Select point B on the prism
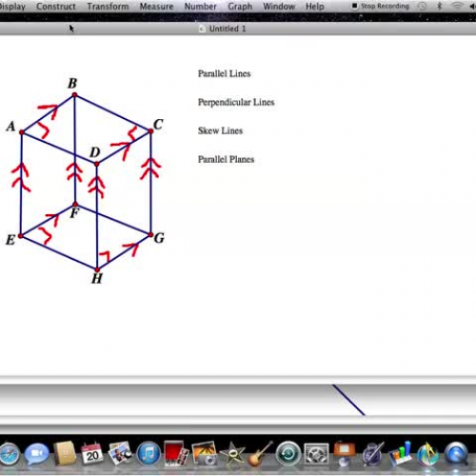This screenshot has height=476, width=476. pyautogui.click(x=74, y=95)
